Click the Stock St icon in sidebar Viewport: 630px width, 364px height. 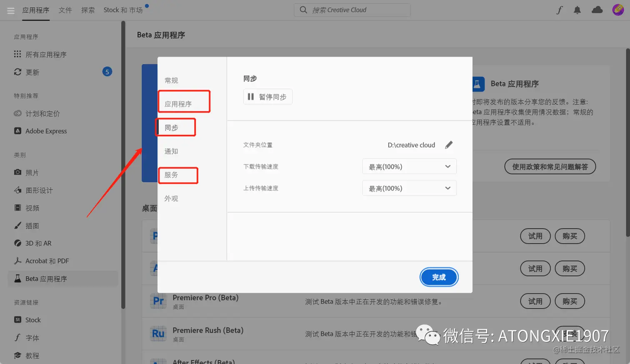click(x=17, y=319)
